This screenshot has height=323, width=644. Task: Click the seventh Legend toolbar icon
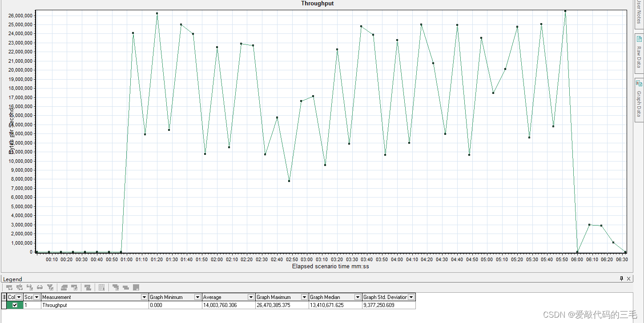pyautogui.click(x=75, y=287)
